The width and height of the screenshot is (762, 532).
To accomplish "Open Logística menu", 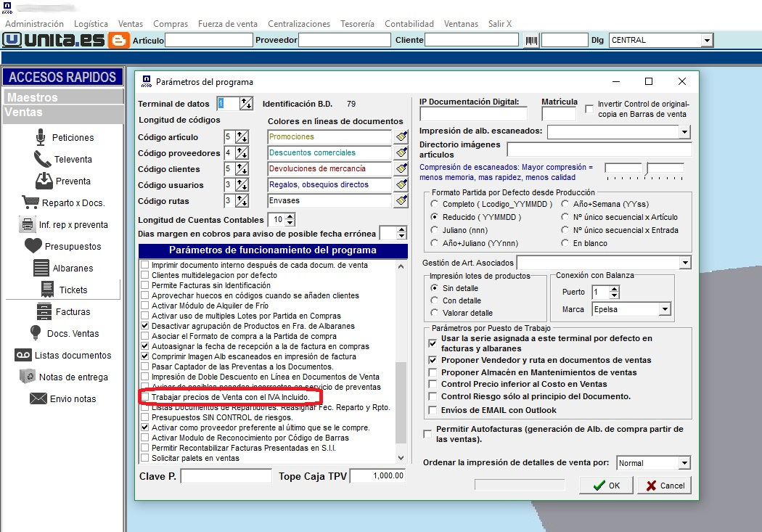I will [91, 24].
